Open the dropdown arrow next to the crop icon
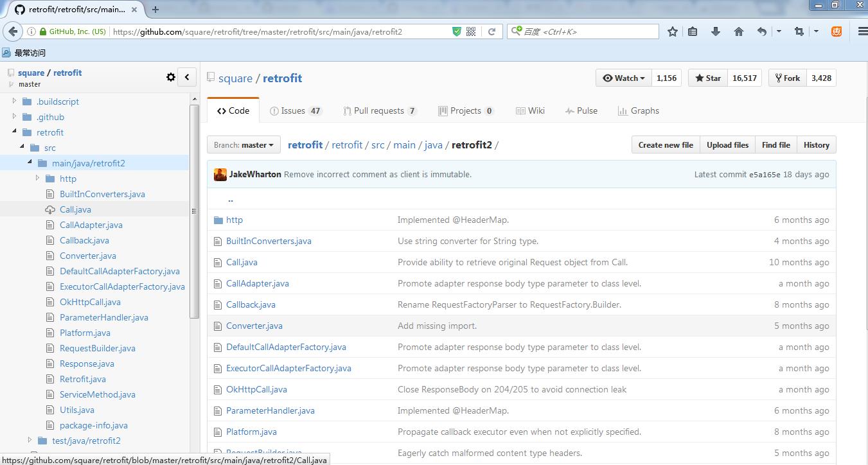Screen dimensions: 868x465 [x=816, y=31]
